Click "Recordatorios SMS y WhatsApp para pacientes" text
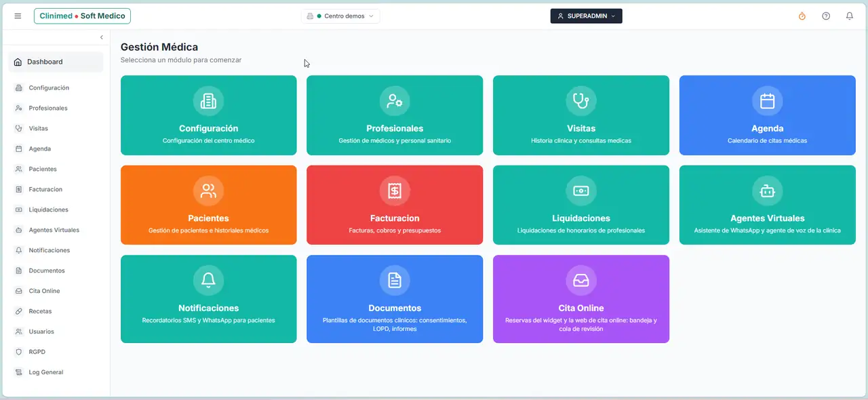Viewport: 868px width, 400px height. 208,320
